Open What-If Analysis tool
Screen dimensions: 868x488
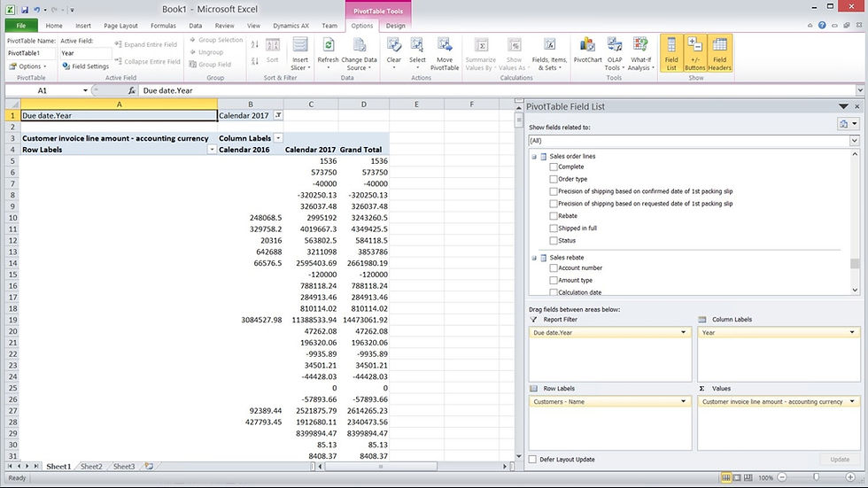pos(640,54)
